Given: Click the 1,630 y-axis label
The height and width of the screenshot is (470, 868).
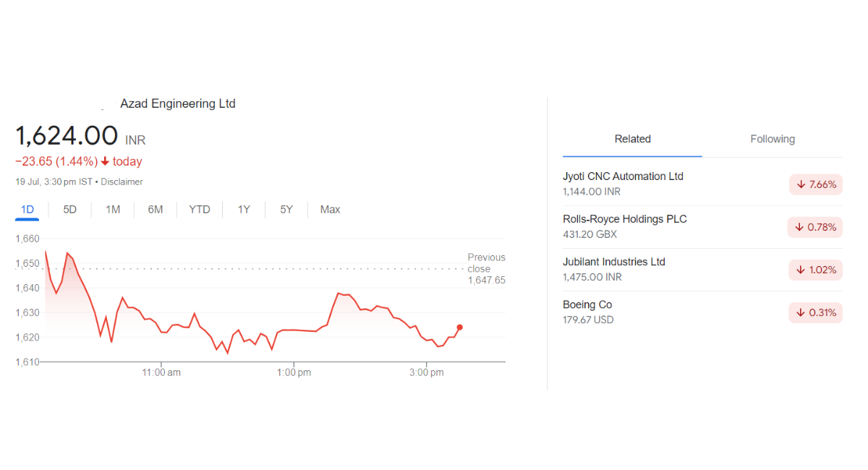Looking at the screenshot, I should pos(27,312).
